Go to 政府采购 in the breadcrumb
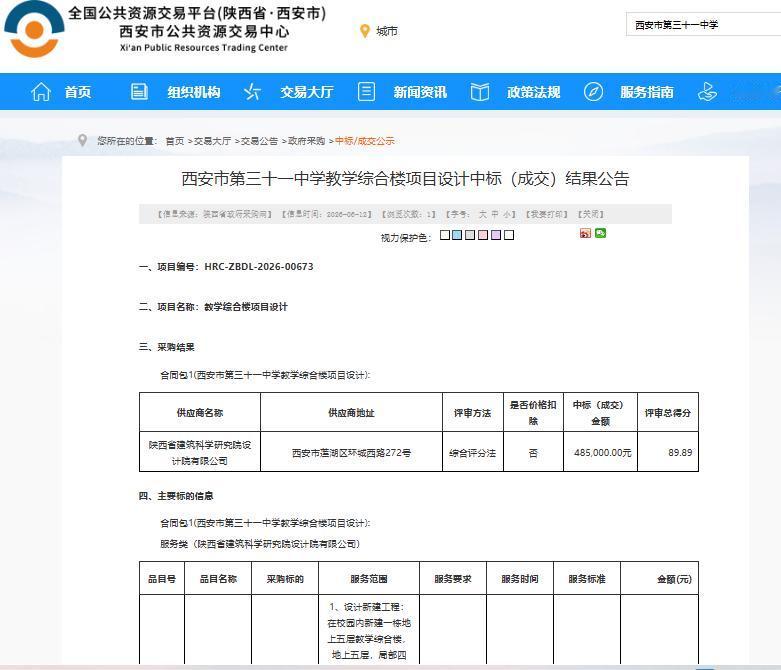Screen dimensions: 781x670 pyautogui.click(x=306, y=141)
